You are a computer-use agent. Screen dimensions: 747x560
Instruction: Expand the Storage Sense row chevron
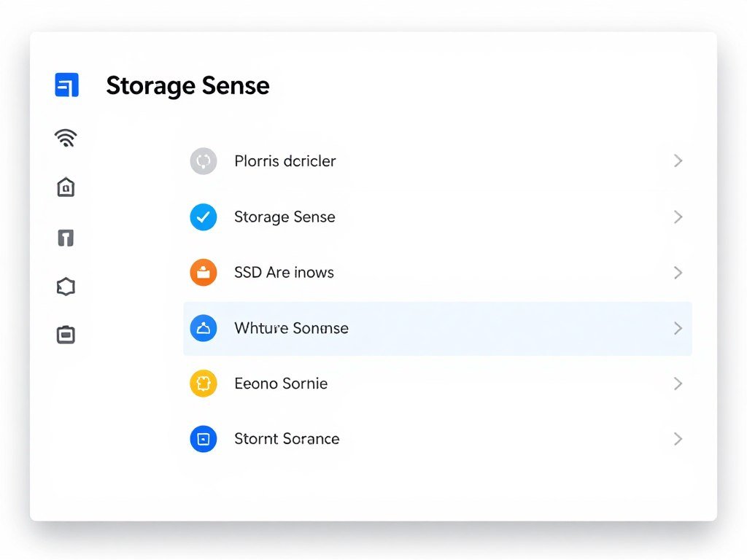click(x=678, y=217)
